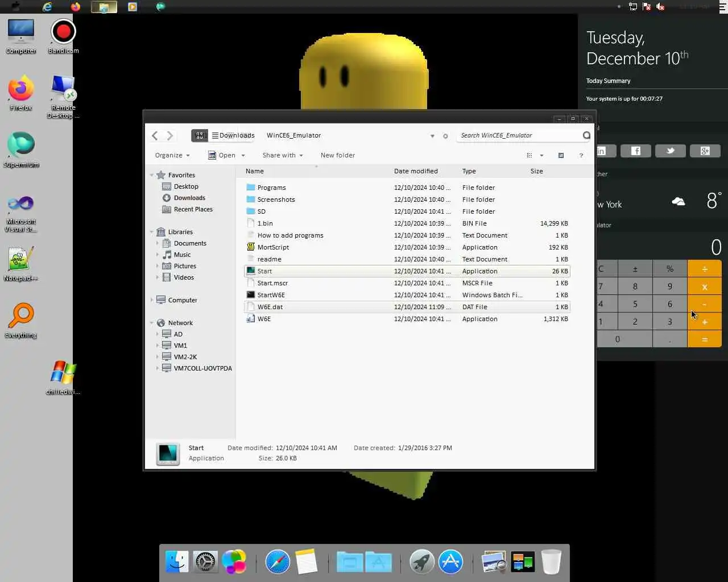The image size is (728, 582).
Task: Expand the Documents library node
Action: tap(158, 243)
